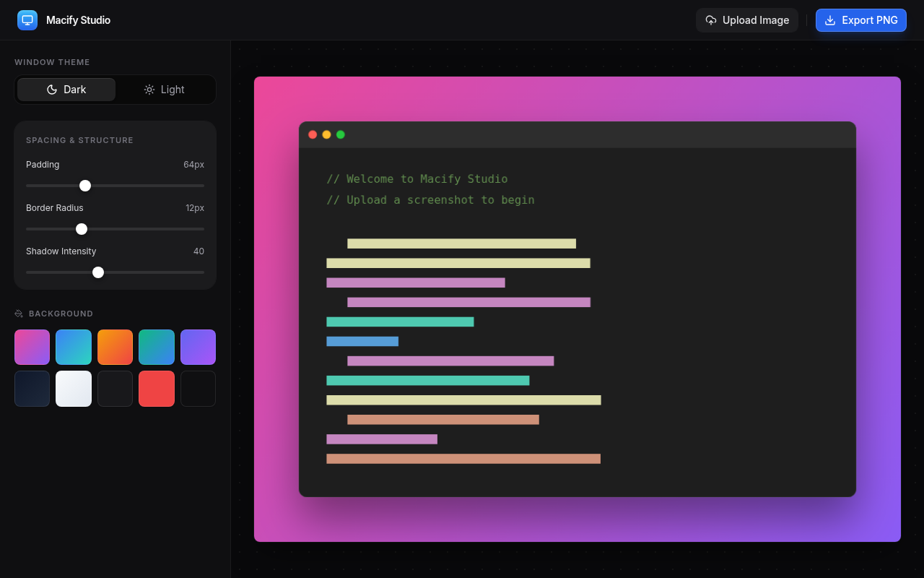The image size is (924, 578).
Task: Click the paint bucket icon beside Background
Action: [x=19, y=314]
